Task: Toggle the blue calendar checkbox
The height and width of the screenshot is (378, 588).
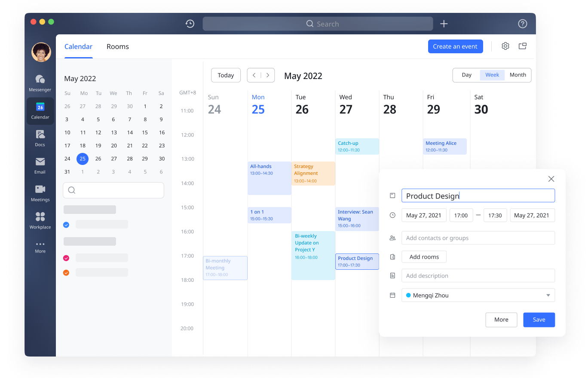Action: coord(66,224)
